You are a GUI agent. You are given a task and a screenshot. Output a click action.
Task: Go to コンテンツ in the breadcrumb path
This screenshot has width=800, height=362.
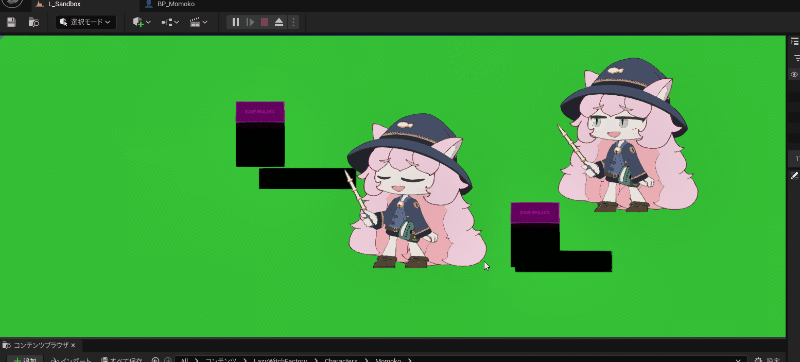click(x=221, y=360)
